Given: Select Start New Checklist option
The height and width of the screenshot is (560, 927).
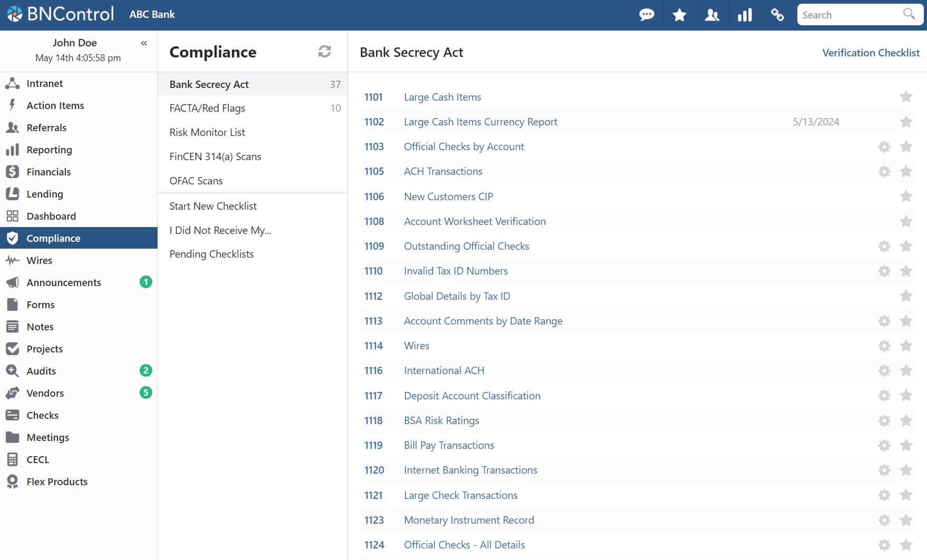Looking at the screenshot, I should (213, 206).
